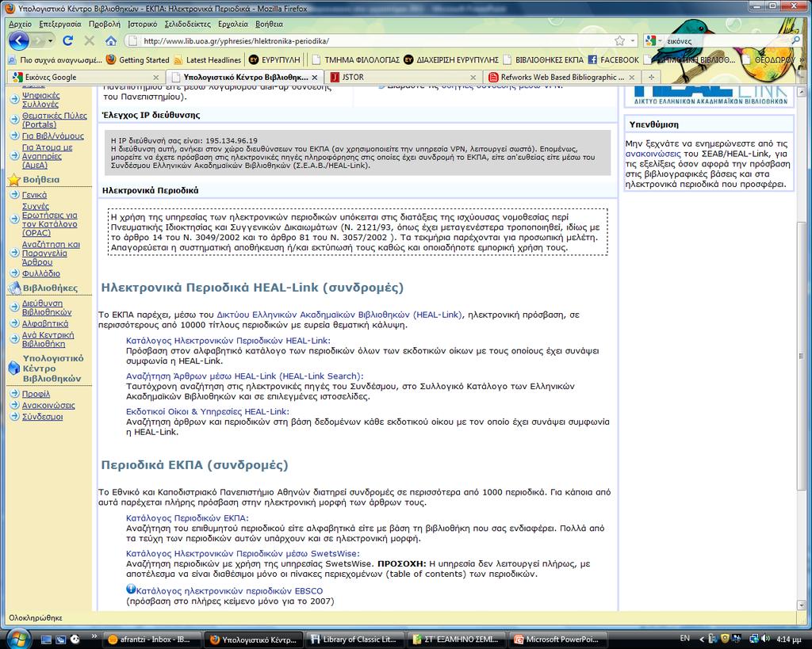The width and height of the screenshot is (812, 649).
Task: Click the icon beside Υπολογιστικό Κέντρο Βιβλιοθηκών
Action: click(x=14, y=368)
